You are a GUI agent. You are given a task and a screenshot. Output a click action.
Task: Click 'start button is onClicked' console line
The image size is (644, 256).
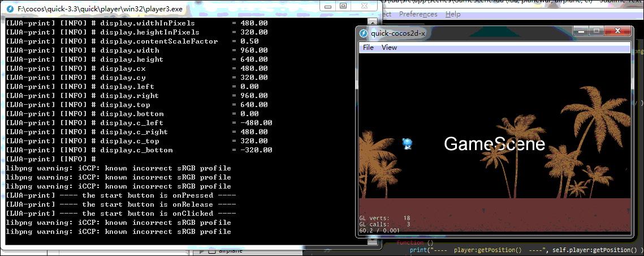pos(121,213)
